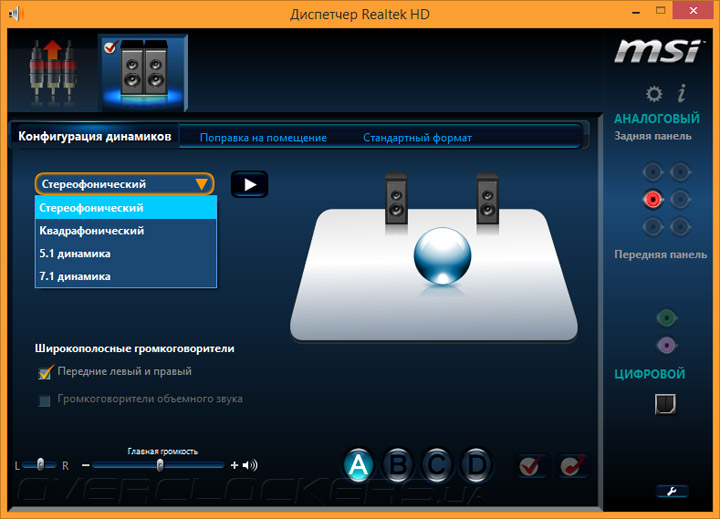Increase main volume with the plus button
Screen dimensions: 720x519
click(x=234, y=465)
